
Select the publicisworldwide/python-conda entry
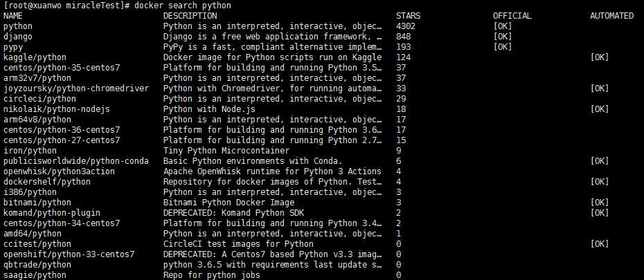tap(66, 161)
